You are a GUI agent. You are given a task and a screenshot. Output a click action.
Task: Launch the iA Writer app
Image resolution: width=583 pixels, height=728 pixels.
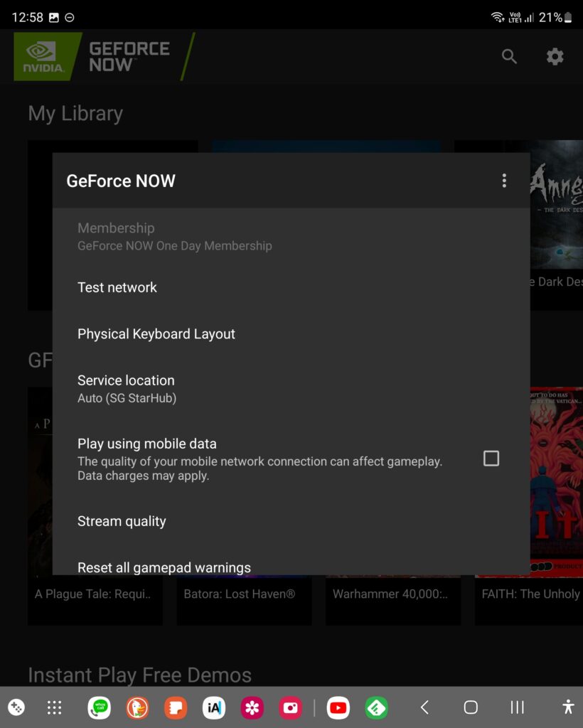(x=214, y=707)
